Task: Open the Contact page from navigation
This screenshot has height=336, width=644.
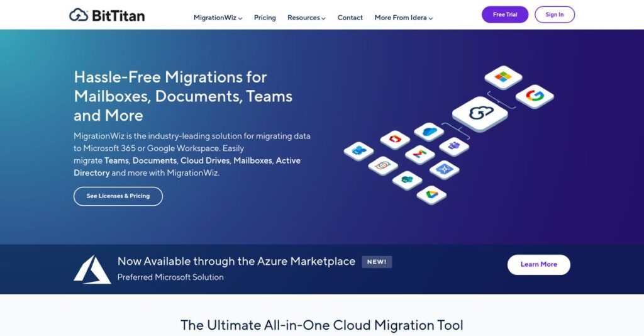Action: click(350, 18)
